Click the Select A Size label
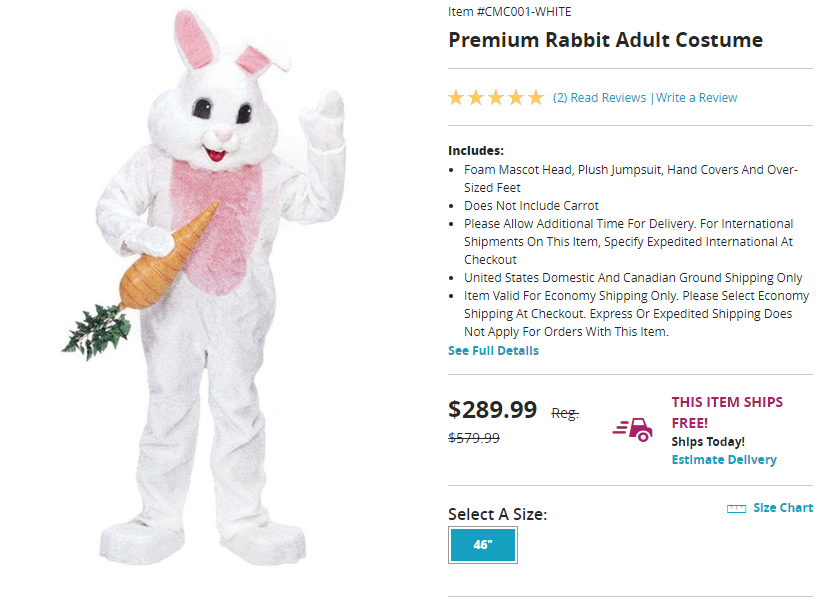The width and height of the screenshot is (819, 600). click(497, 514)
